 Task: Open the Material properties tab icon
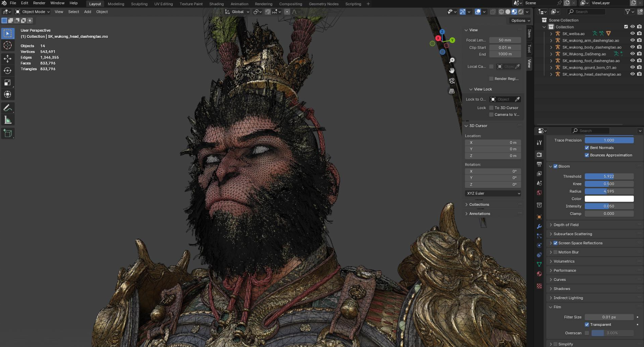539,274
